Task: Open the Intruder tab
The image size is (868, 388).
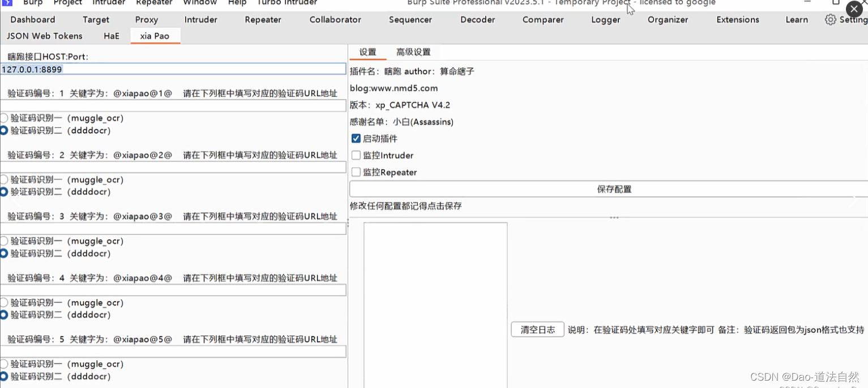Action: click(201, 20)
